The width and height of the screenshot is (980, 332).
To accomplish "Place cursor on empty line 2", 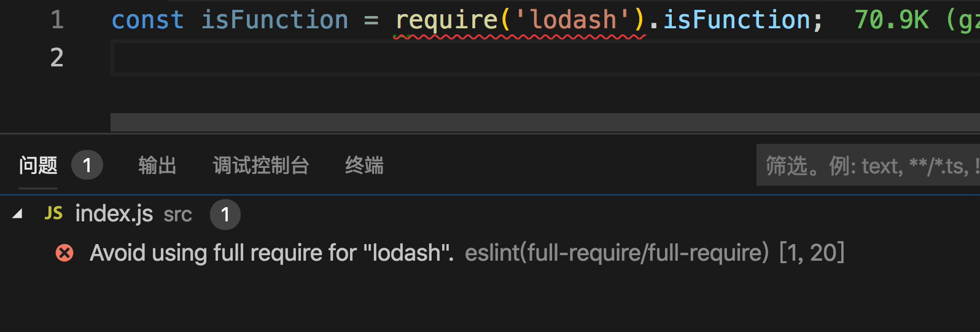I will pyautogui.click(x=430, y=58).
